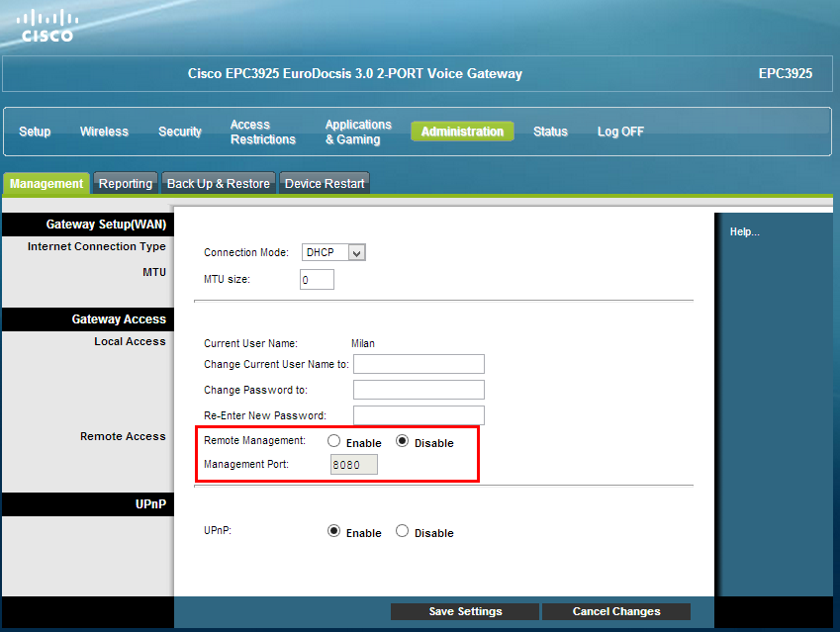Open the Wireless menu

pos(105,132)
